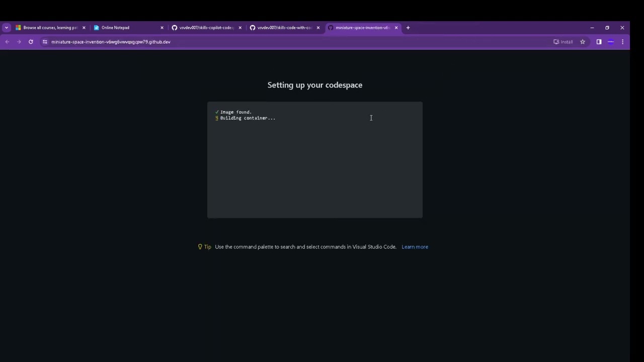Screen dimensions: 644x362
Task: Reload the codespace page
Action: click(31, 42)
